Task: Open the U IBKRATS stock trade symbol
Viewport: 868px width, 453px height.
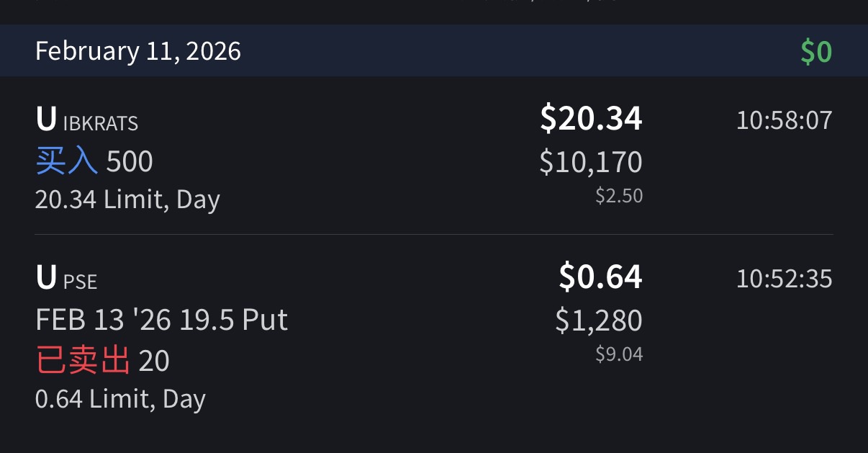Action: coord(46,120)
